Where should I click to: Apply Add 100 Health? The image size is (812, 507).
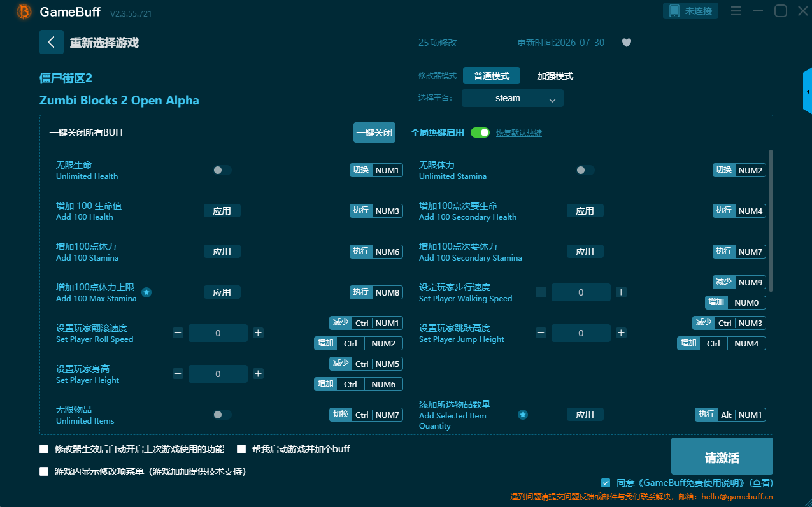click(222, 211)
